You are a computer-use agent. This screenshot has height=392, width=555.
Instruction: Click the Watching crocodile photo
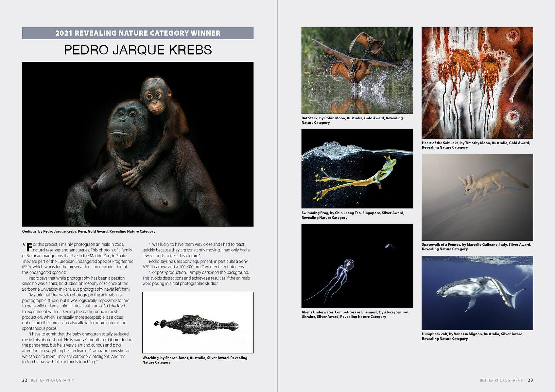click(x=198, y=322)
